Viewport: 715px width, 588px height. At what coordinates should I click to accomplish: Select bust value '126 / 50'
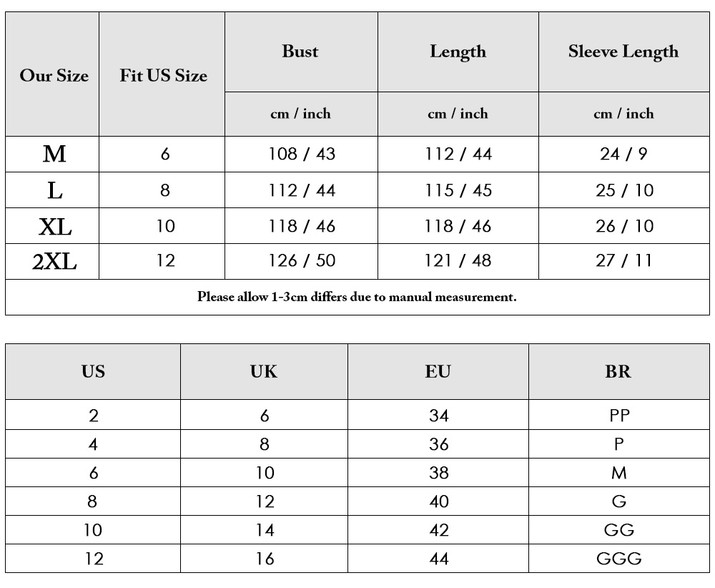(302, 261)
